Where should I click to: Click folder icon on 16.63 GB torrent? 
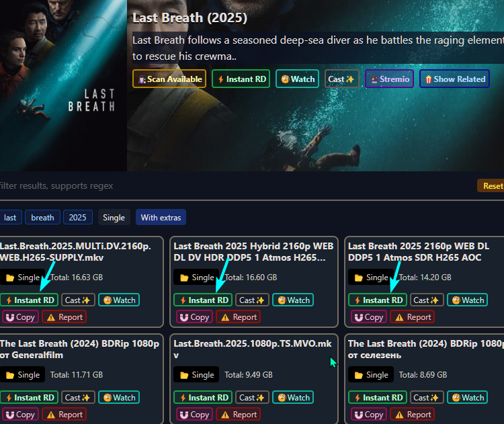[10, 278]
